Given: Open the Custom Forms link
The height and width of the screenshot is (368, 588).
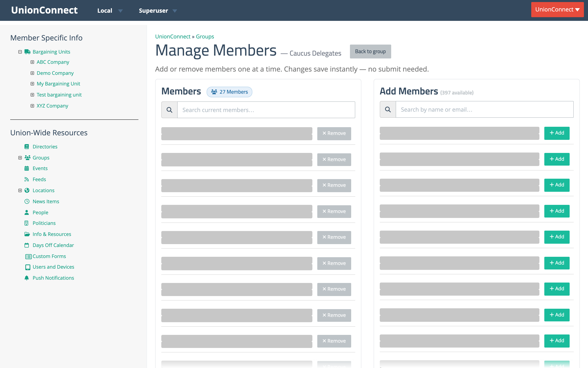Looking at the screenshot, I should click(x=49, y=256).
